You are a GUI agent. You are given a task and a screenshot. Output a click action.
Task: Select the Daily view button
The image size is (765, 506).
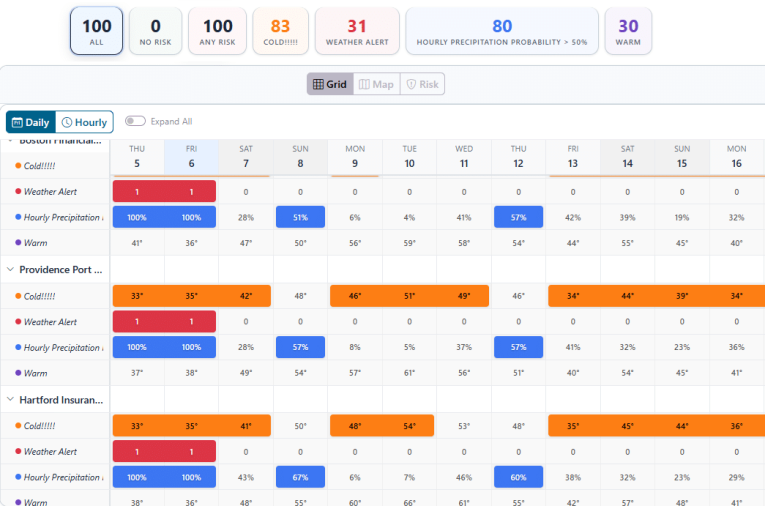pyautogui.click(x=31, y=122)
